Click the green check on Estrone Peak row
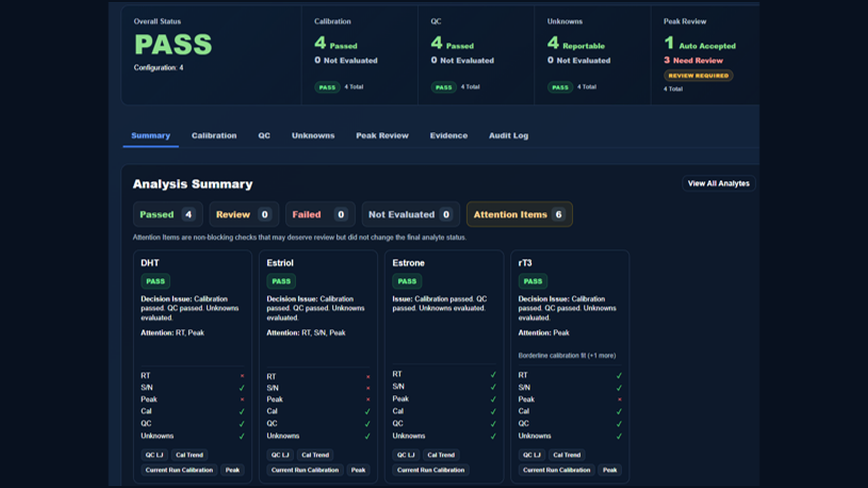The image size is (868, 488). (494, 399)
